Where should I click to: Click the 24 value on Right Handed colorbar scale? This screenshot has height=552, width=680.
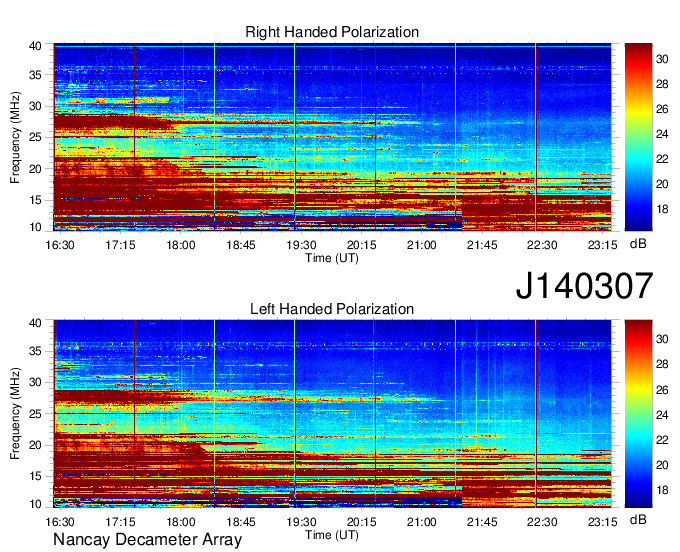click(662, 134)
